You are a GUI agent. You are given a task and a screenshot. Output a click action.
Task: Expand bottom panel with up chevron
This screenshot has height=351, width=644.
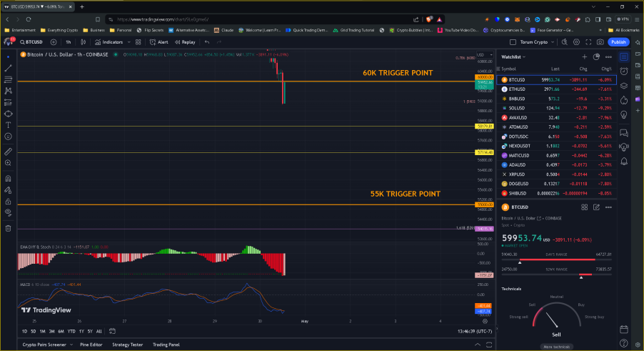(x=477, y=345)
